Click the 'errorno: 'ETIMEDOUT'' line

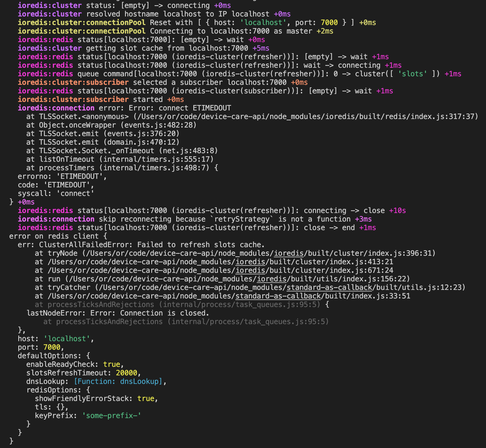63,176
